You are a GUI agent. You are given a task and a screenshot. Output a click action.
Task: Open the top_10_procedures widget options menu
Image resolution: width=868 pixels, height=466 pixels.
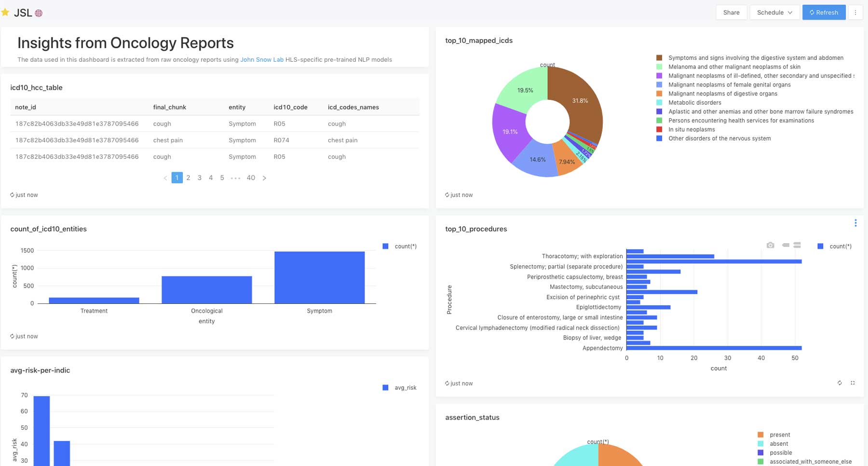coord(855,223)
